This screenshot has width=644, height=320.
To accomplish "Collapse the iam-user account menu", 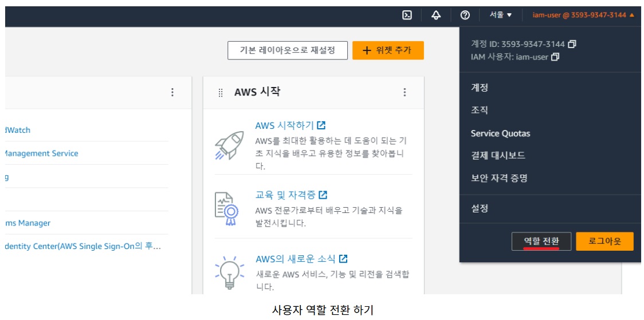I will click(583, 15).
